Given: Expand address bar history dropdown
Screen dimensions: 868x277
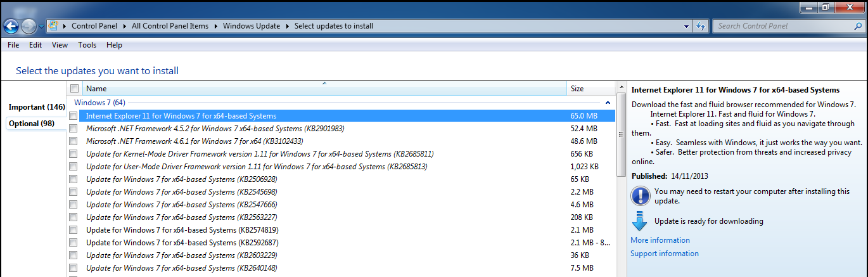Looking at the screenshot, I should tap(687, 26).
